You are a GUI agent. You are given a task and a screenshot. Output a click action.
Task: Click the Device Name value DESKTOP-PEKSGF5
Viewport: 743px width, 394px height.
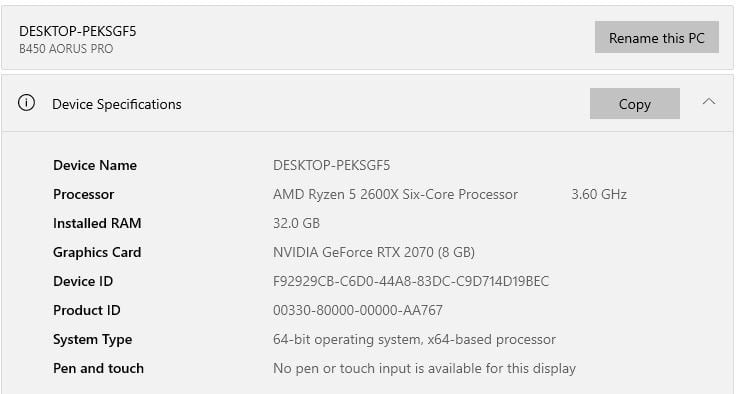click(x=331, y=165)
